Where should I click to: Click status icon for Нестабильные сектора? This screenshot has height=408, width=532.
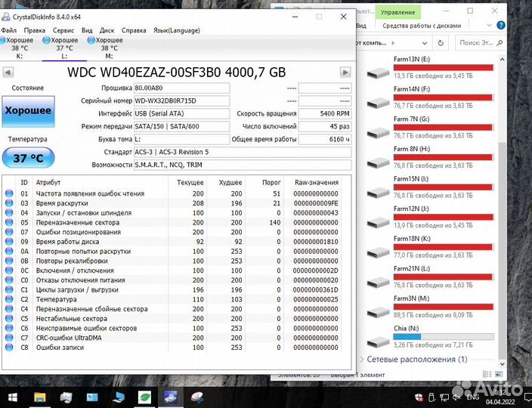pos(9,318)
